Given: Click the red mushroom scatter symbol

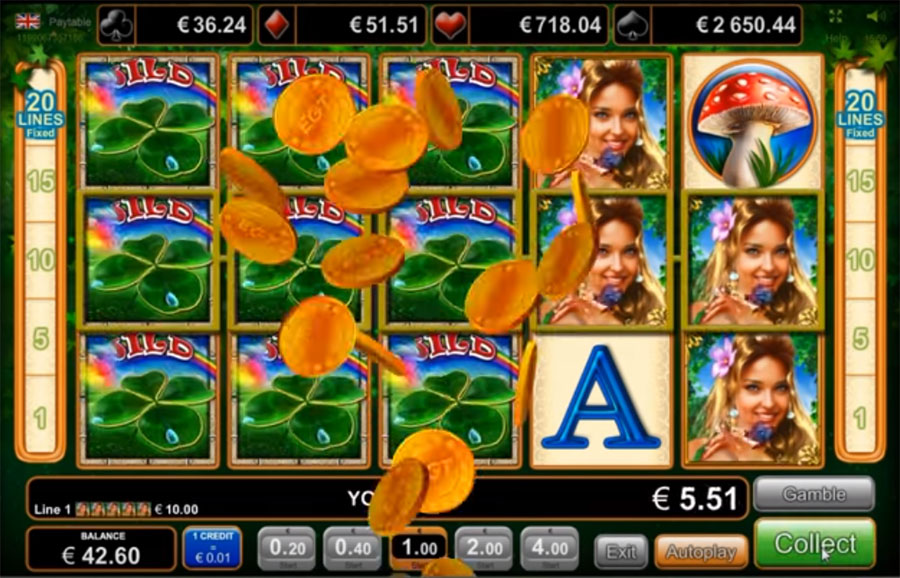Looking at the screenshot, I should click(x=752, y=122).
